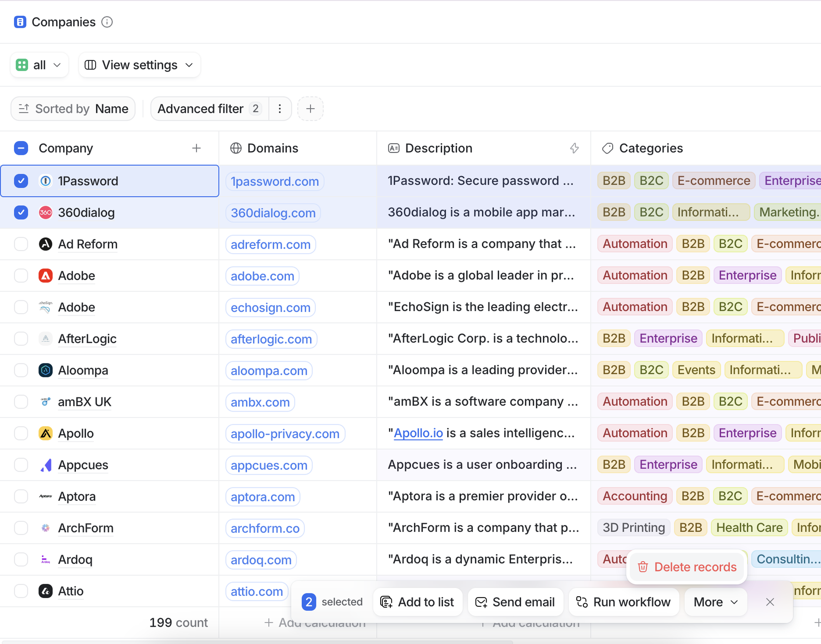Image resolution: width=821 pixels, height=644 pixels.
Task: Toggle the select-all checkbox in Company header
Action: (21, 148)
